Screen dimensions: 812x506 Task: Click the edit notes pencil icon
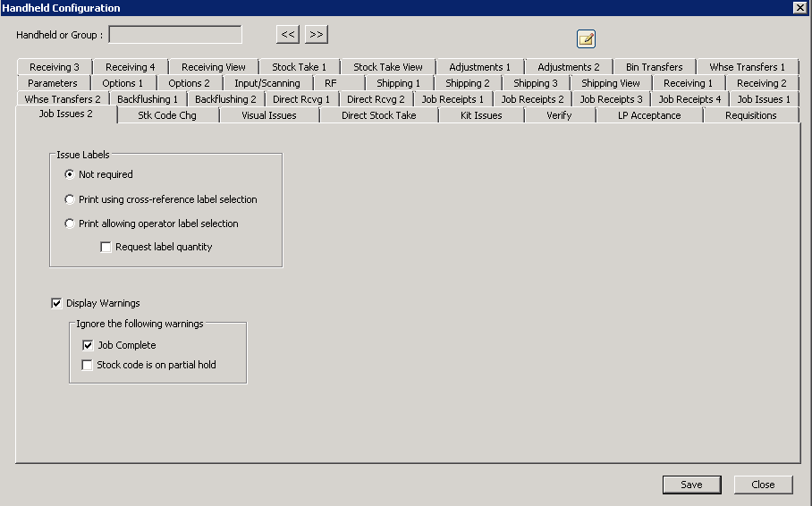point(586,38)
